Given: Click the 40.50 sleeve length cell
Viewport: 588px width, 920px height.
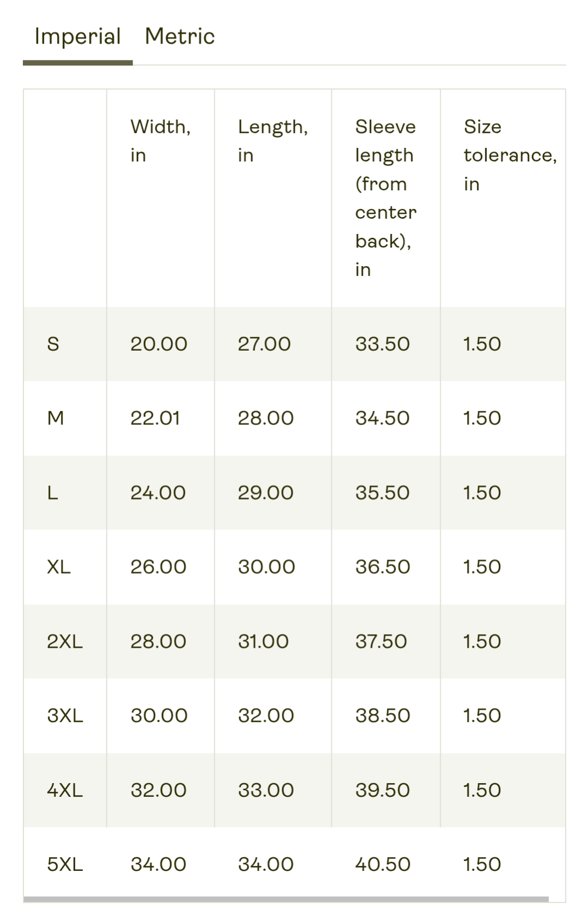Looking at the screenshot, I should click(x=383, y=864).
